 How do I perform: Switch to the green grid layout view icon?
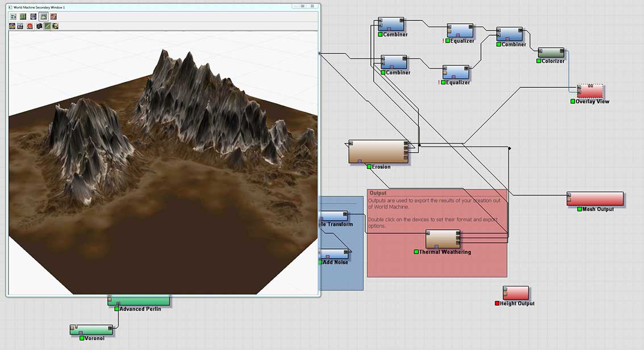[x=23, y=17]
